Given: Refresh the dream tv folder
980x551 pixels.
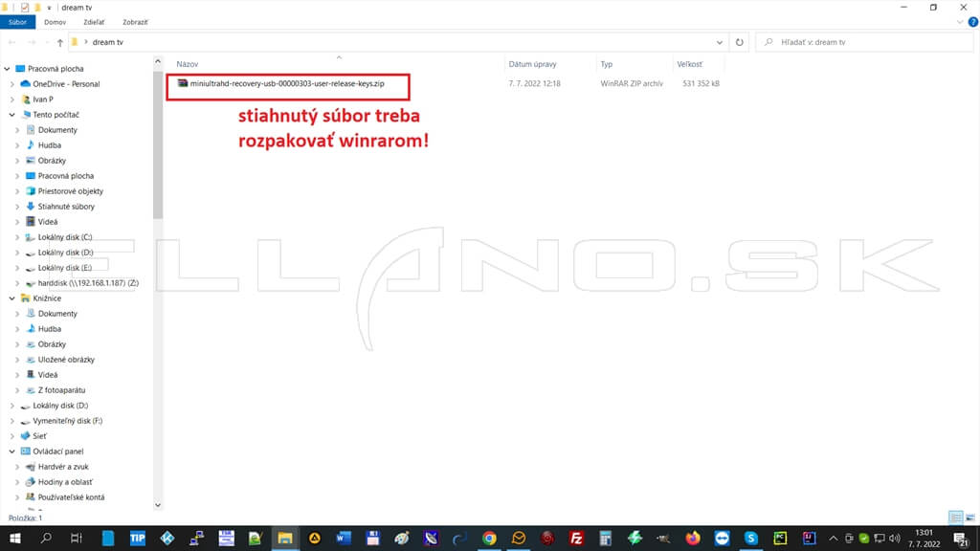Looking at the screenshot, I should [740, 42].
